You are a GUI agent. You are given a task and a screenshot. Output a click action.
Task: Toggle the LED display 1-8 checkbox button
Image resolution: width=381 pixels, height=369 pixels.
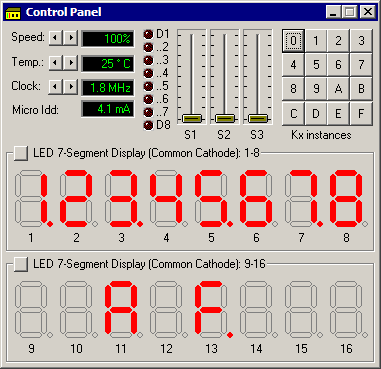pos(21,153)
